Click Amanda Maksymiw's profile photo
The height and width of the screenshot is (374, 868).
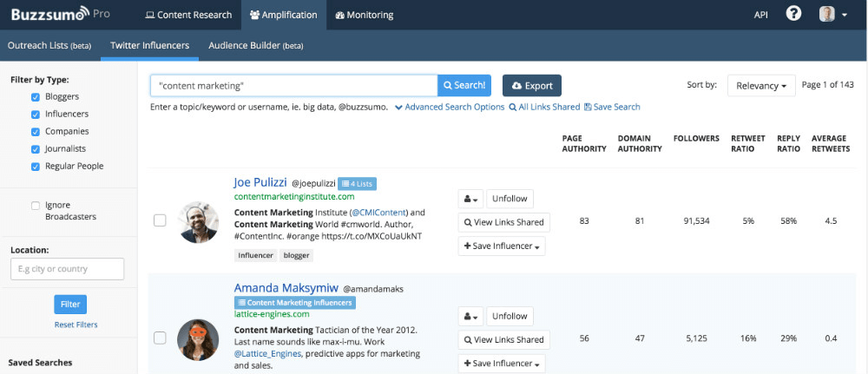click(198, 339)
